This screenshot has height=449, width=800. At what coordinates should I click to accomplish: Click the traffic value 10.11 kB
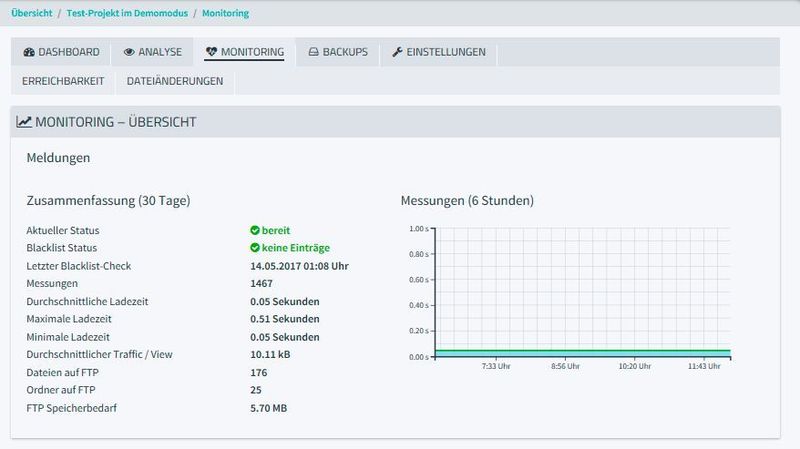coord(270,354)
